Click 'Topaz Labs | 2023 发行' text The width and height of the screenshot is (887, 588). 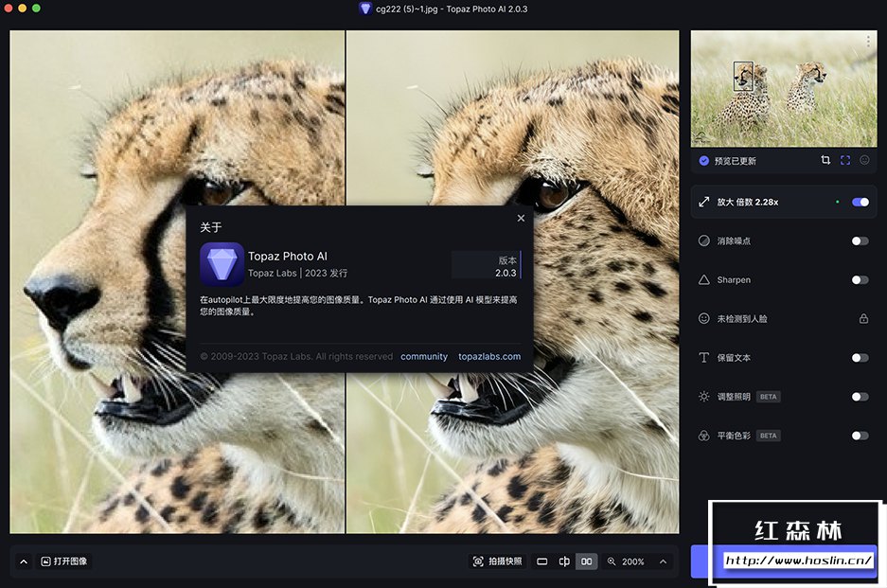tap(297, 273)
